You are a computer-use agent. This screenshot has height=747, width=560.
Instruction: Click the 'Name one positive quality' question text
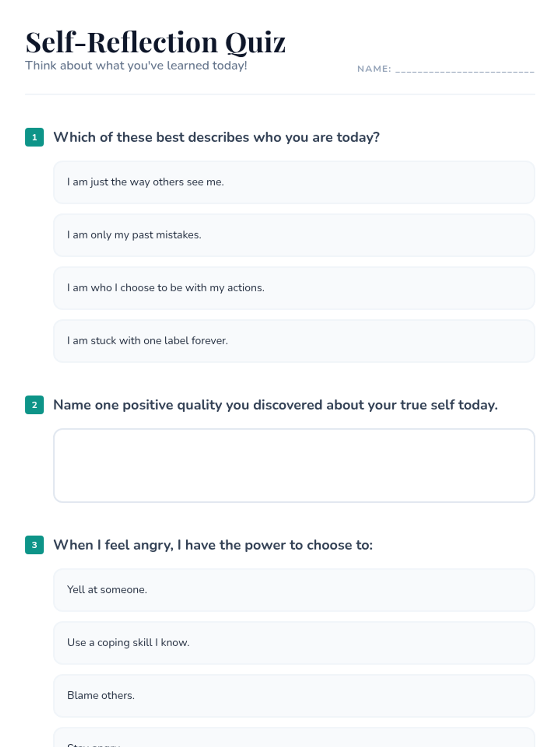pos(275,405)
